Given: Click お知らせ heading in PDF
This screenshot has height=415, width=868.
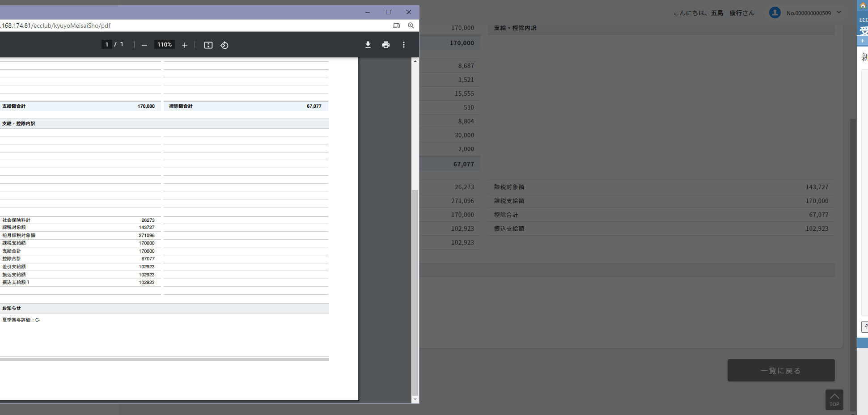Looking at the screenshot, I should [x=12, y=308].
